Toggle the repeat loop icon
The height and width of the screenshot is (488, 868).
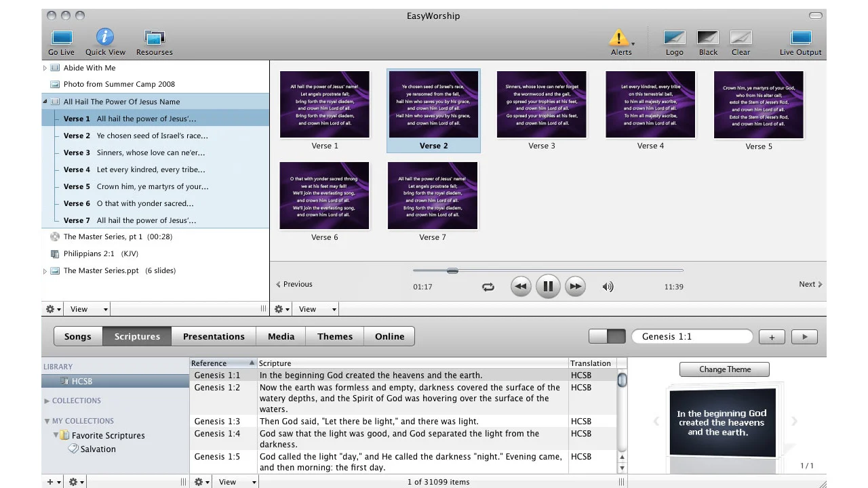488,287
